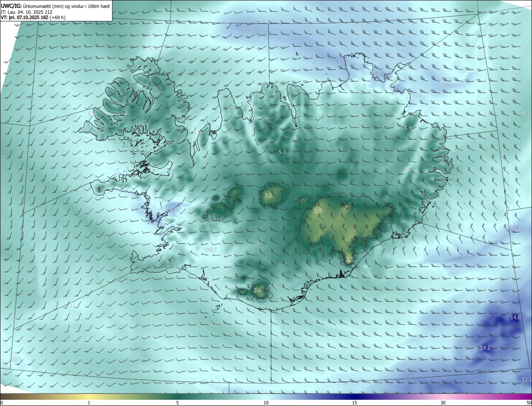Click the 2.5 value near the south coast
The height and width of the screenshot is (406, 532).
point(350,260)
